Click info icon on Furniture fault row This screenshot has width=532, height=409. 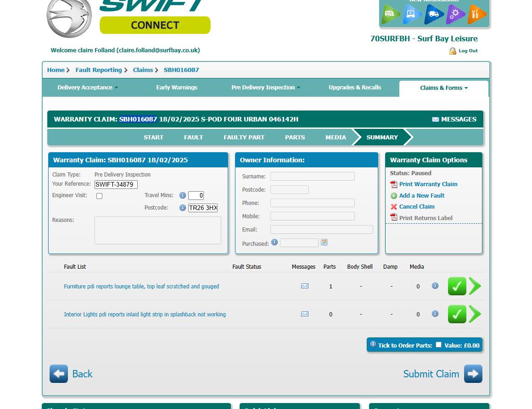coord(435,286)
